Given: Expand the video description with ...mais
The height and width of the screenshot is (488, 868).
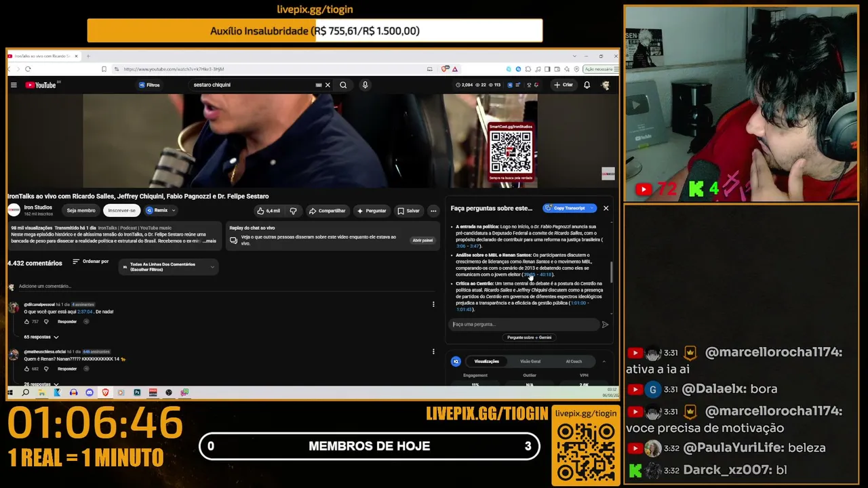Looking at the screenshot, I should (x=209, y=241).
